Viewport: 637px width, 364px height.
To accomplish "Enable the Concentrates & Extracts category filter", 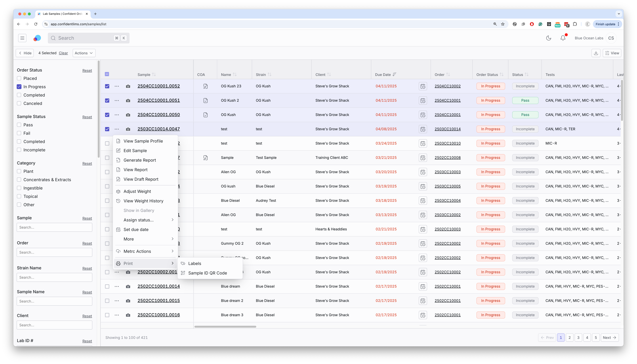I will click(19, 180).
